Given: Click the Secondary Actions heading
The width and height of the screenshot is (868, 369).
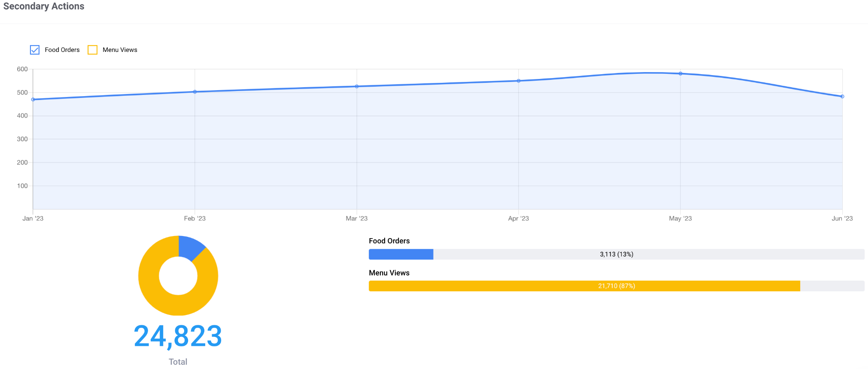Looking at the screenshot, I should point(44,6).
